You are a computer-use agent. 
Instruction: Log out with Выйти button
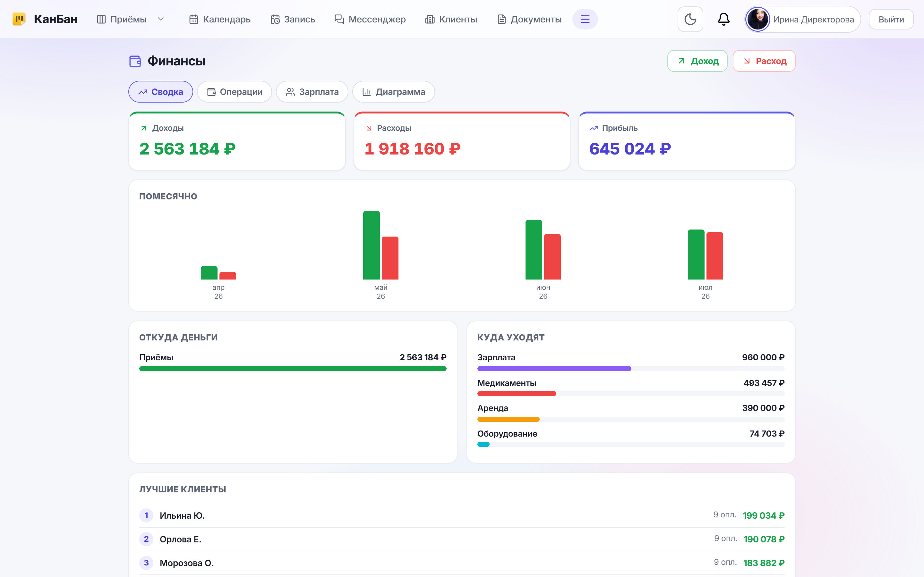coord(891,19)
